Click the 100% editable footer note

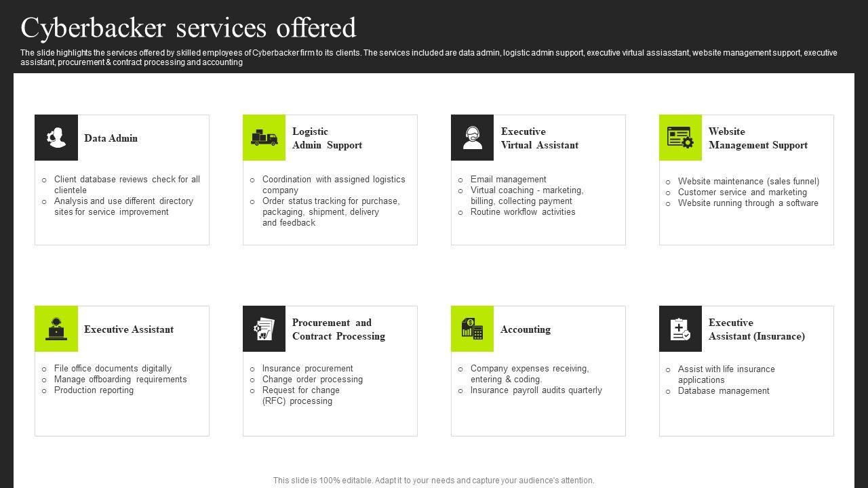point(434,481)
